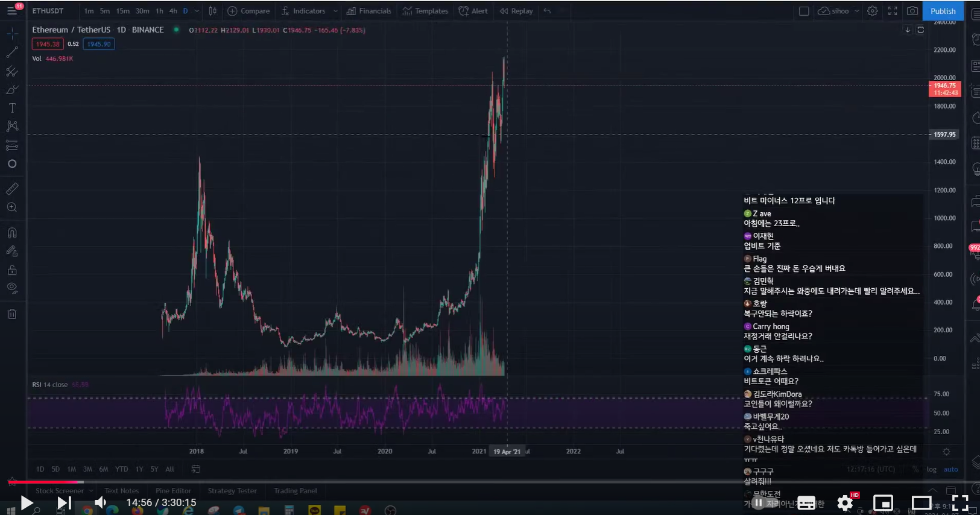Open prediction and measurement tools

coord(12,145)
